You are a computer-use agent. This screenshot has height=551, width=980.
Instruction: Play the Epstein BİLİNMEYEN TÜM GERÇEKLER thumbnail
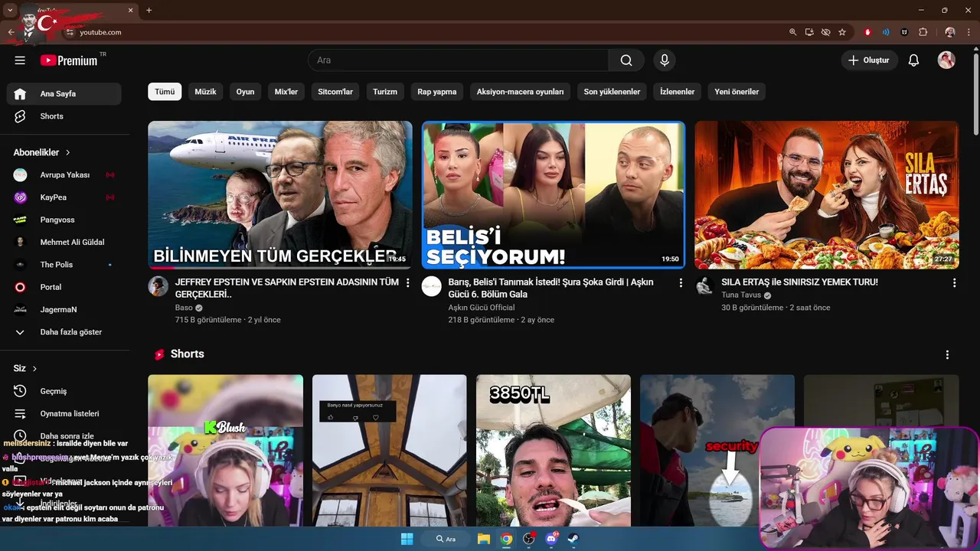click(280, 195)
